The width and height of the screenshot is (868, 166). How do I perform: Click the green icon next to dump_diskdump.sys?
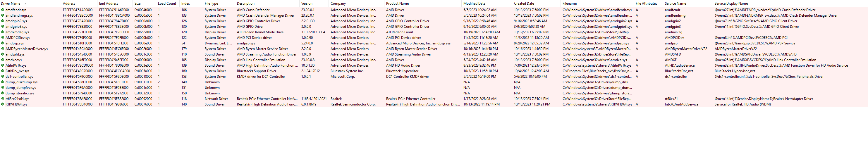point(3,82)
